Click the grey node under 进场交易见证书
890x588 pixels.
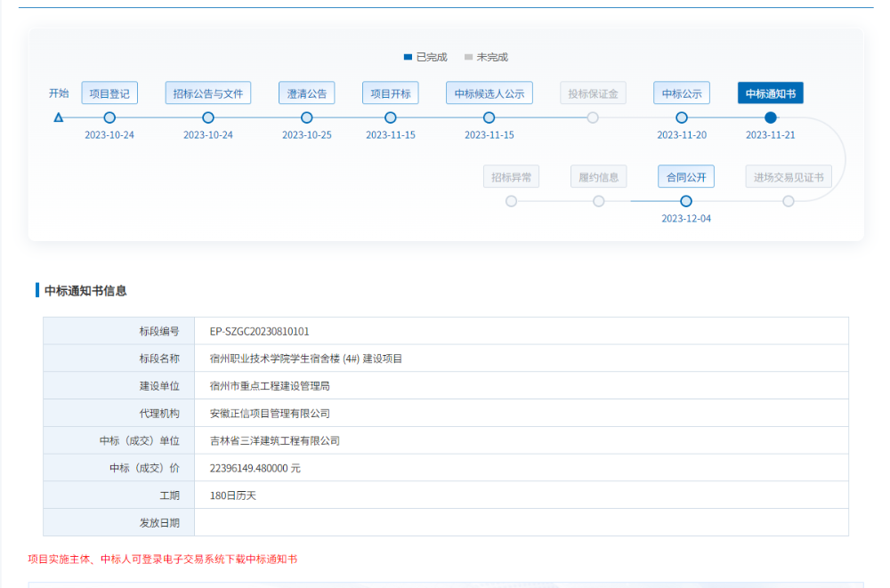tap(789, 201)
